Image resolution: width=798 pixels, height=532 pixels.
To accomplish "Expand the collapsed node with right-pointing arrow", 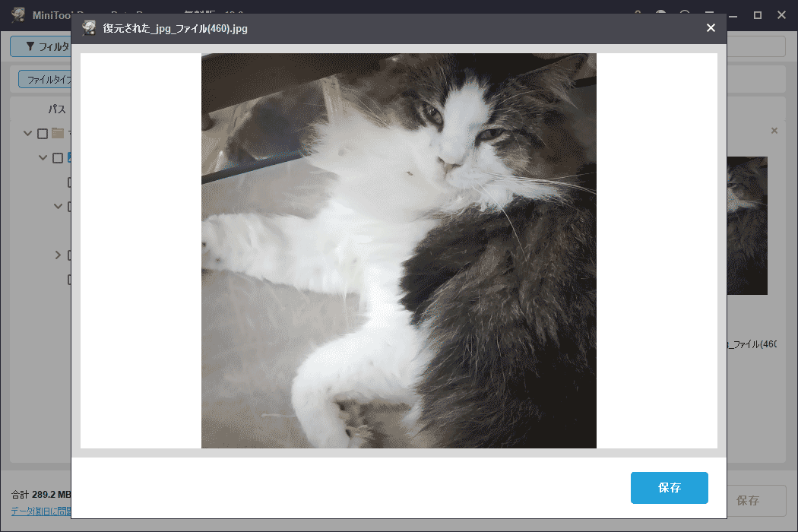I will (58, 255).
